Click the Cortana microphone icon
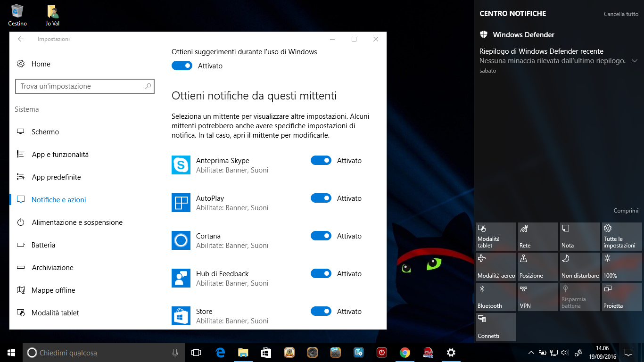The width and height of the screenshot is (644, 362). click(175, 353)
